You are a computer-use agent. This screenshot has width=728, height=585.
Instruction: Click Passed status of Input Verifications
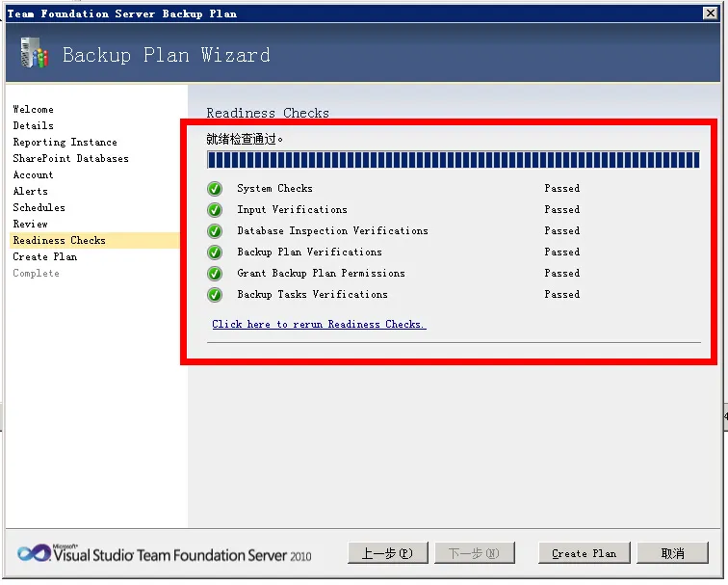(x=562, y=210)
